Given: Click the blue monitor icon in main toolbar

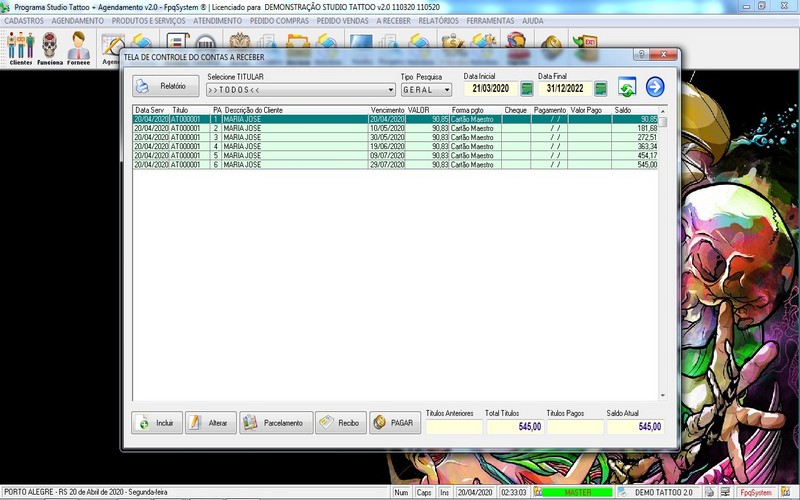Looking at the screenshot, I should 361,42.
